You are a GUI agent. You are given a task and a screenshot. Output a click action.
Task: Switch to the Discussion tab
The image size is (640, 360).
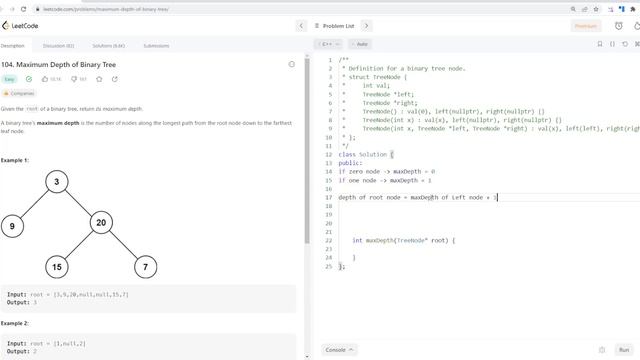(x=58, y=46)
